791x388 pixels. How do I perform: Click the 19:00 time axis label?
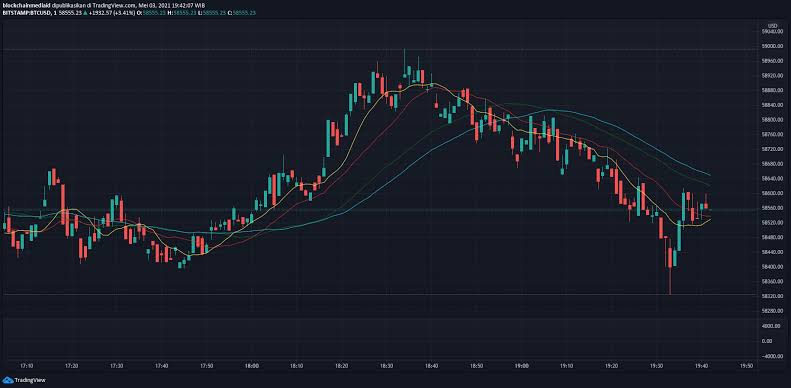pos(522,365)
